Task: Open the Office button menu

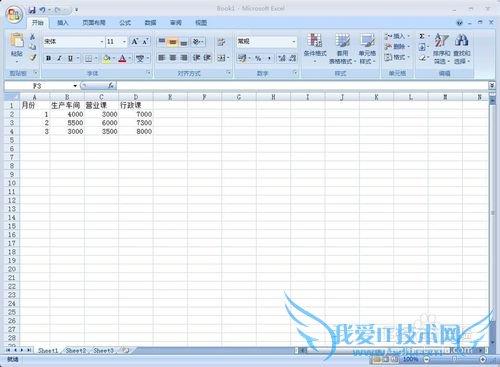Action: pos(14,14)
